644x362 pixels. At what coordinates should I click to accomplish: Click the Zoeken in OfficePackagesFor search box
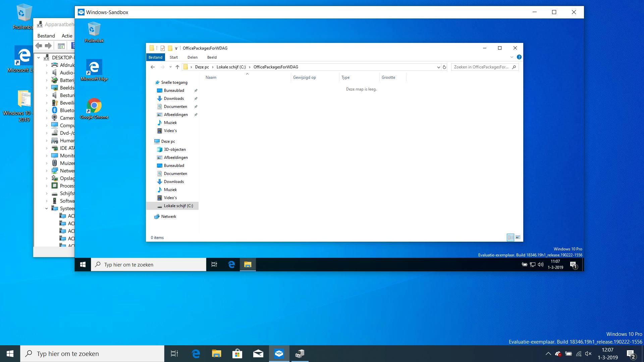pos(481,67)
